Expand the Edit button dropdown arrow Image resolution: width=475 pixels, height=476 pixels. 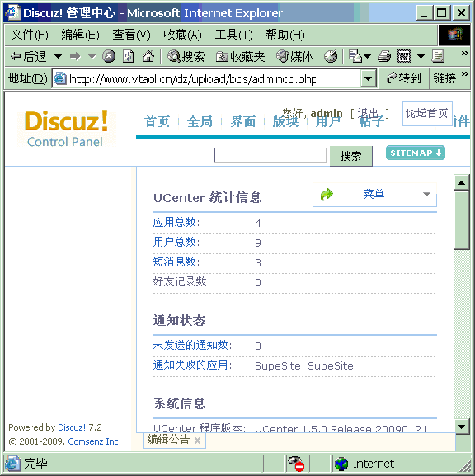click(x=421, y=56)
